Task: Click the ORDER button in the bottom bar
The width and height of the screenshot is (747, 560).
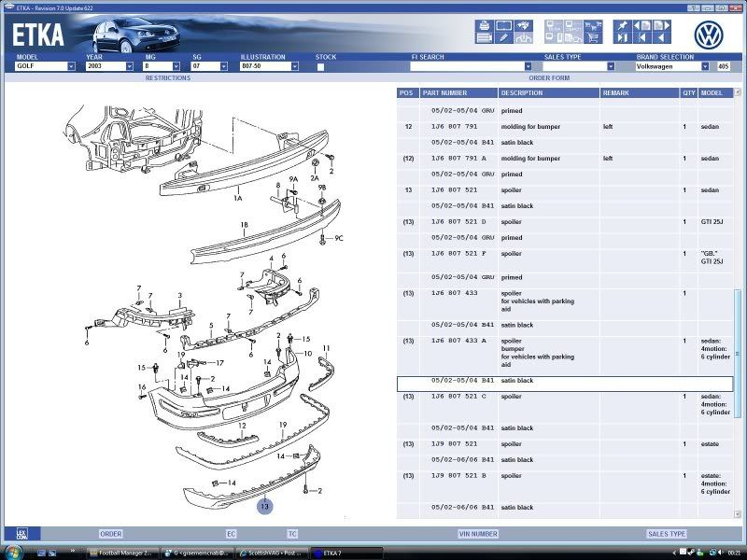Action: click(110, 534)
